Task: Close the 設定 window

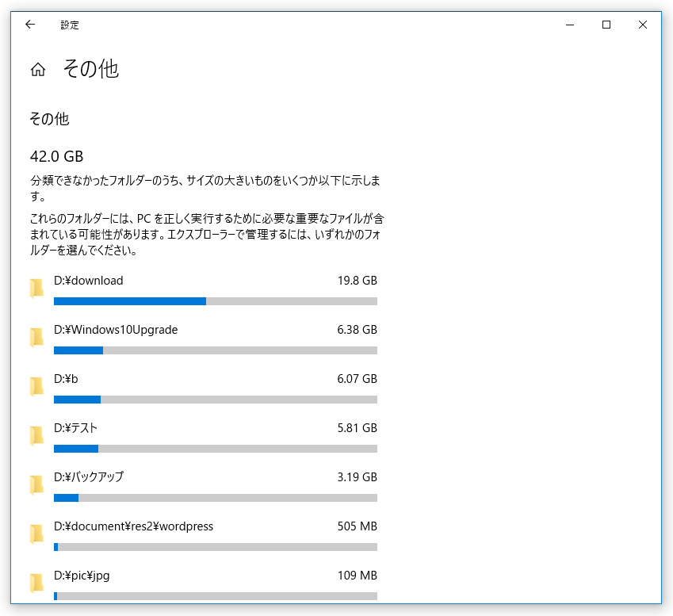Action: (x=643, y=25)
